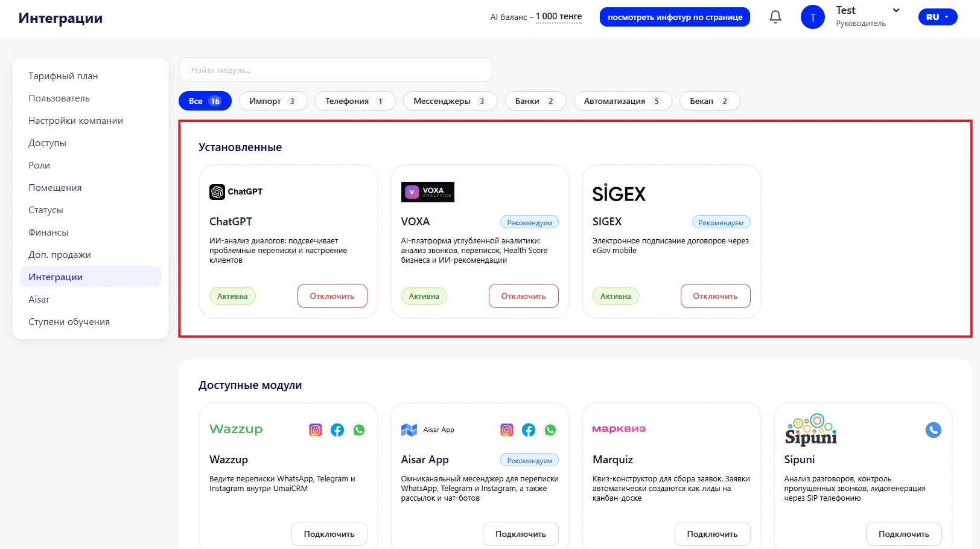Click the WhatsApp icon on Wazzup card
The image size is (980, 549).
[x=359, y=430]
